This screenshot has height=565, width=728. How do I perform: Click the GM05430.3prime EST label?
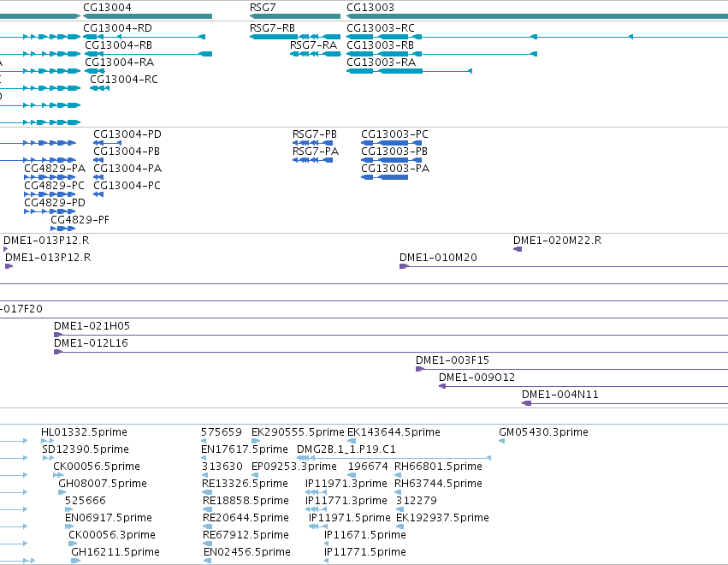(544, 432)
